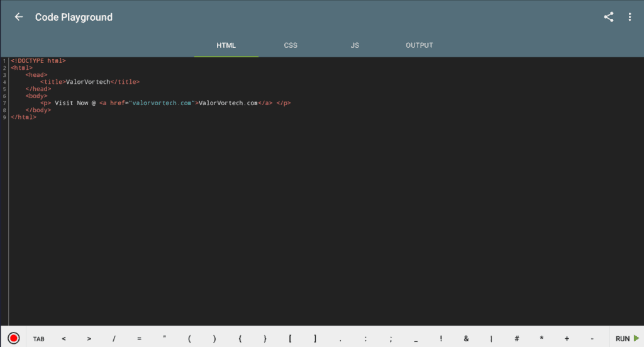Insert exclamation mark from shortcut bar
The image size is (644, 347).
pyautogui.click(x=441, y=338)
